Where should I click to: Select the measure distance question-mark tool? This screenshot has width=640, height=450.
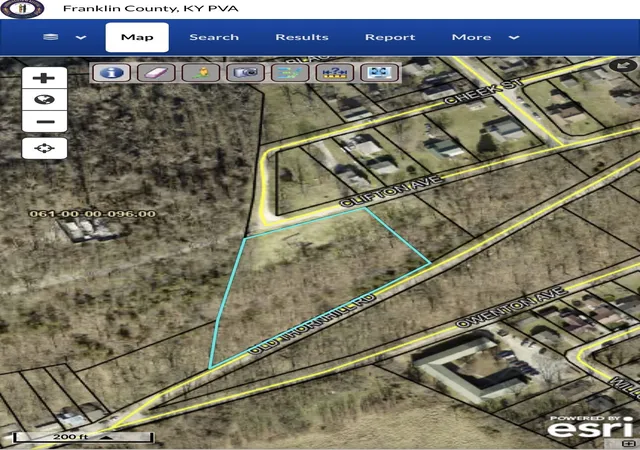335,73
